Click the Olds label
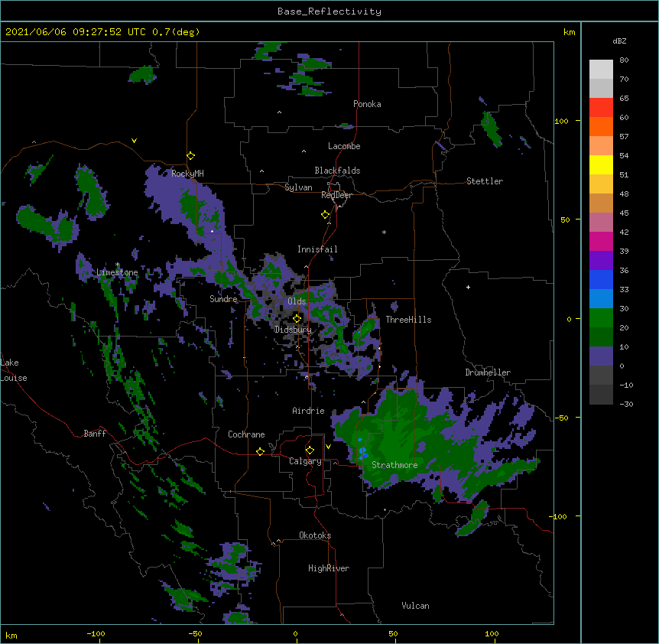 [297, 301]
